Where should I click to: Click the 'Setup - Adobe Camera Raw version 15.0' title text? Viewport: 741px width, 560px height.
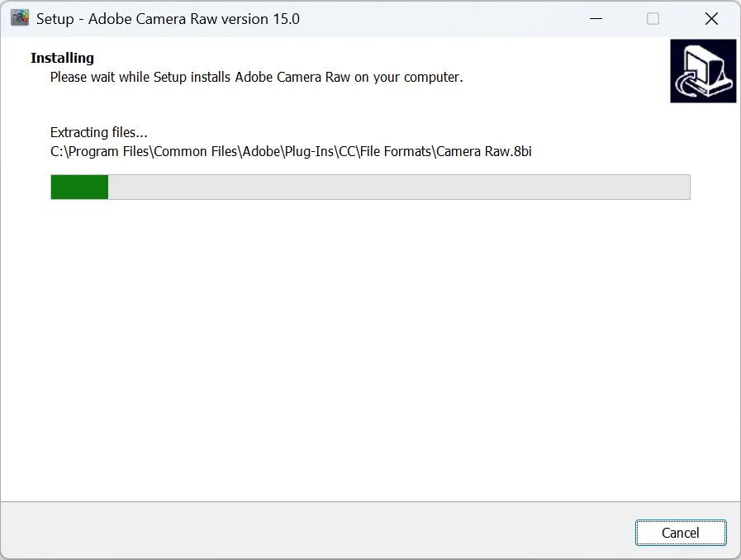tap(168, 19)
